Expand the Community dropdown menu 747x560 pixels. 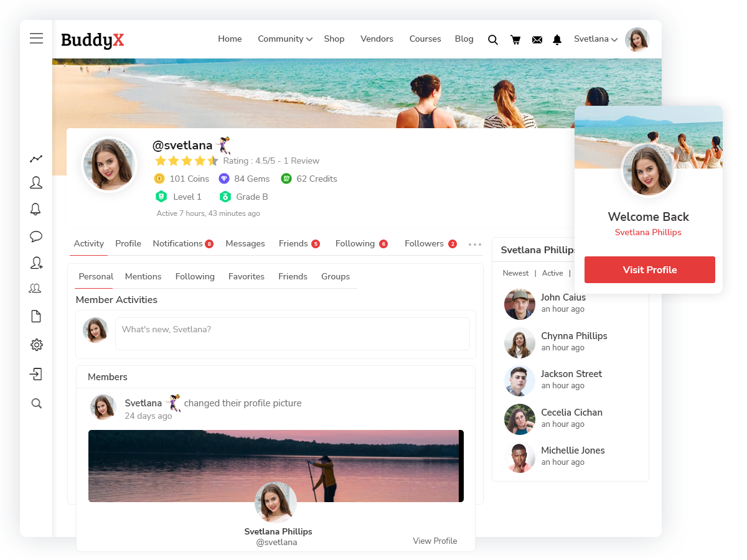pos(284,39)
